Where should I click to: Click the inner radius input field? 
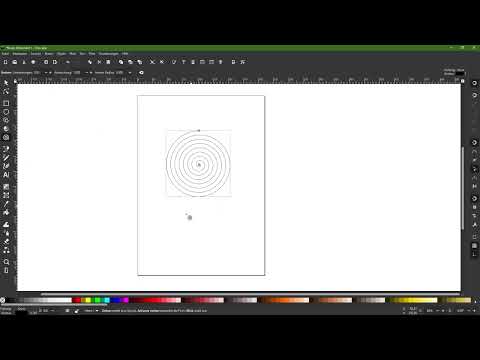(120, 72)
